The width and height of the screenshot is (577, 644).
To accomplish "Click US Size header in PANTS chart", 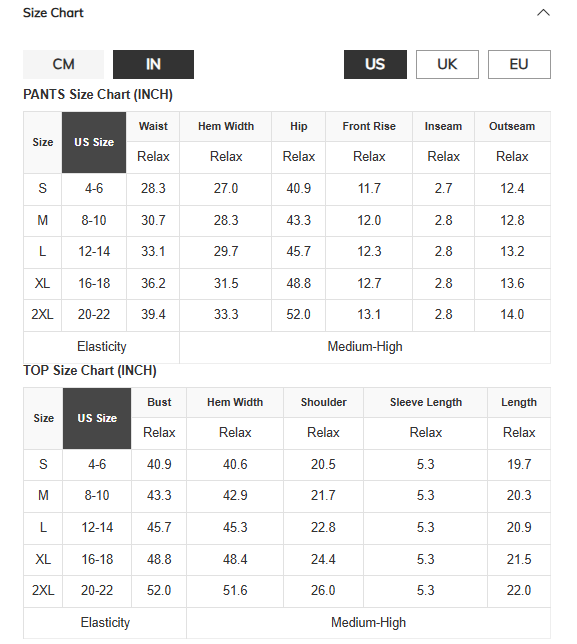I will pos(94,142).
